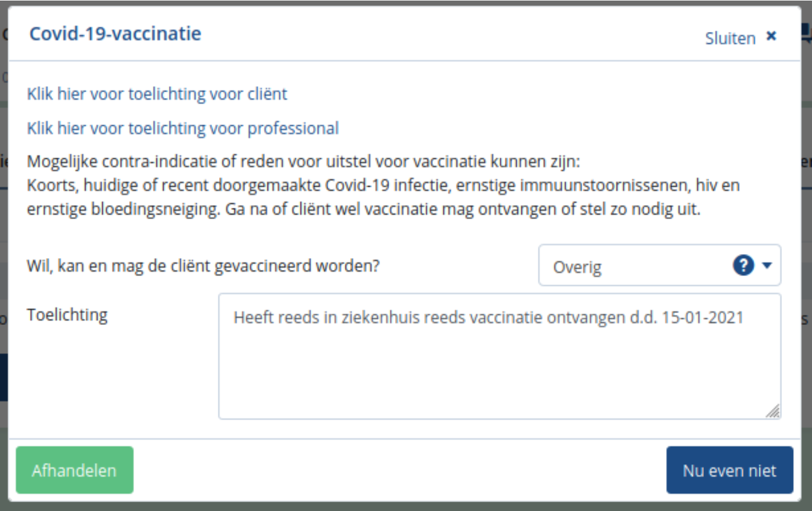Viewport: 812px width, 511px height.
Task: Click the Sluiten text link
Action: pyautogui.click(x=730, y=38)
